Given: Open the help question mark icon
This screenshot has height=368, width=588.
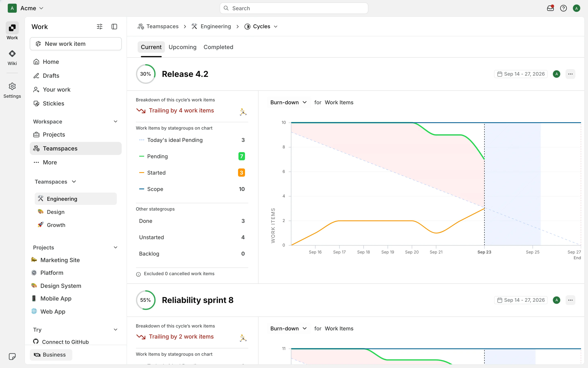Looking at the screenshot, I should pyautogui.click(x=563, y=8).
